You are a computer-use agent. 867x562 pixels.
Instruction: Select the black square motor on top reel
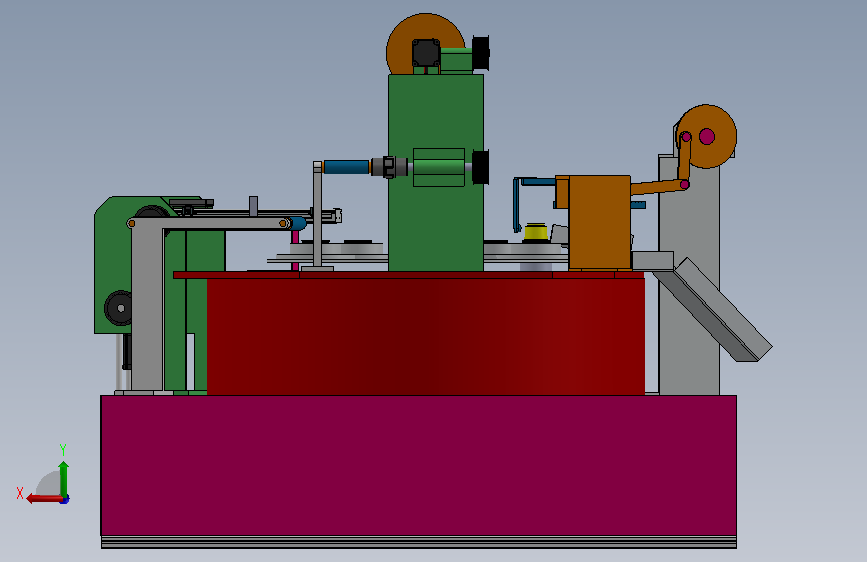point(426,53)
